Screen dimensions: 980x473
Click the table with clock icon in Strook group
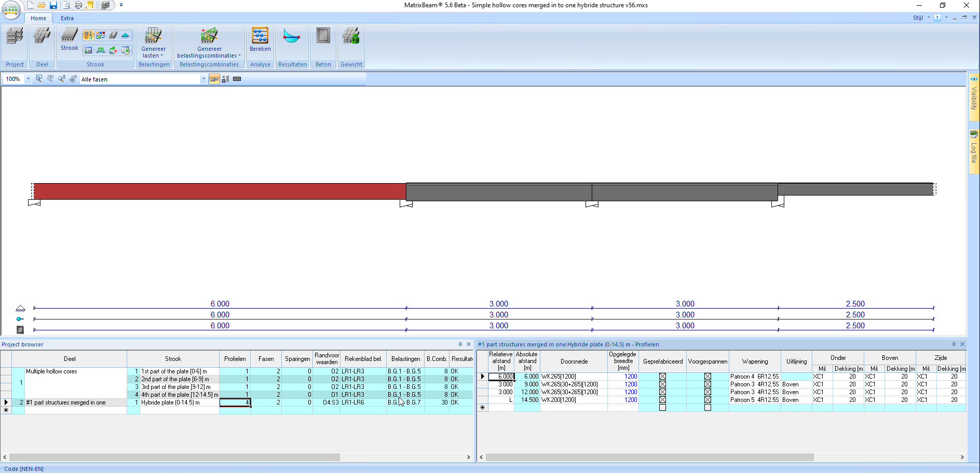(126, 50)
